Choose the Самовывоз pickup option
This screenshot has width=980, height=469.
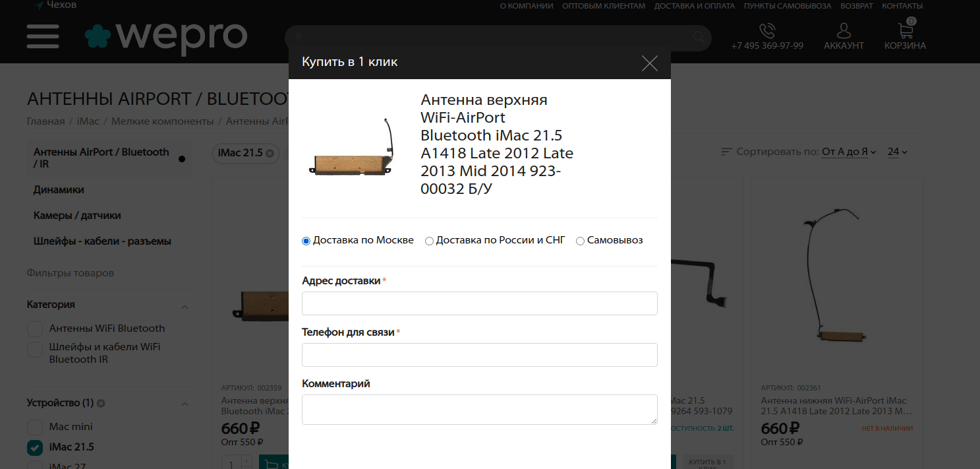click(580, 241)
